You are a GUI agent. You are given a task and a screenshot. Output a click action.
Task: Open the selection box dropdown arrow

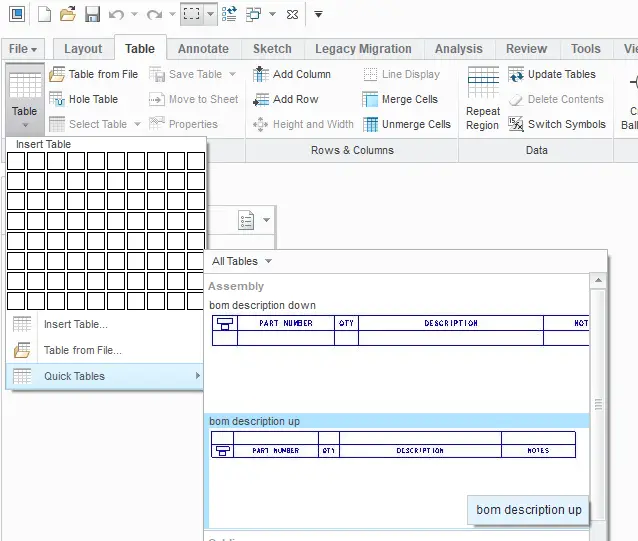pyautogui.click(x=210, y=15)
